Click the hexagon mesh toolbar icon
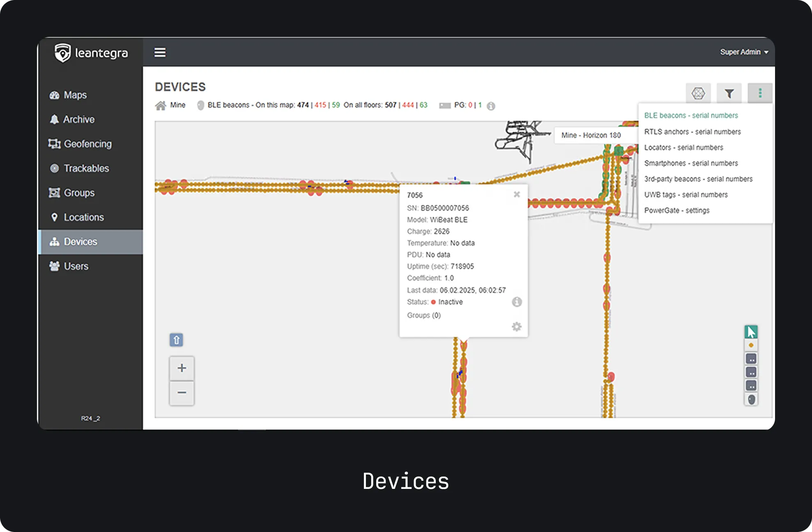Viewport: 812px width, 532px height. click(698, 94)
